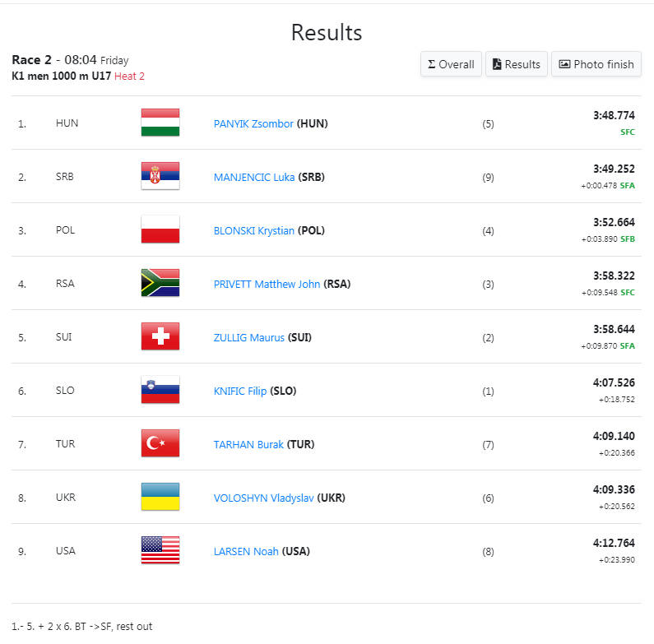Open the Overall standings button
654x644 pixels.
(451, 64)
